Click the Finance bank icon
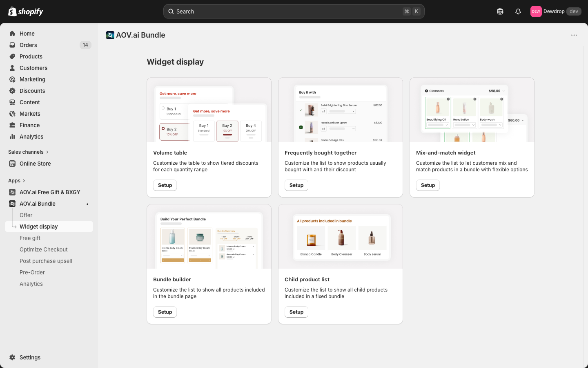This screenshot has height=368, width=588. (x=12, y=125)
